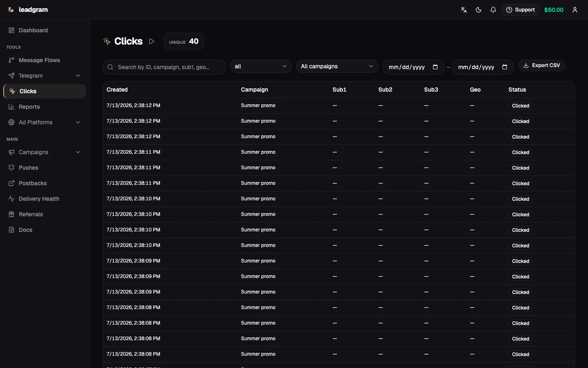The height and width of the screenshot is (368, 588).
Task: Click the leadgram logo icon
Action: [11, 10]
